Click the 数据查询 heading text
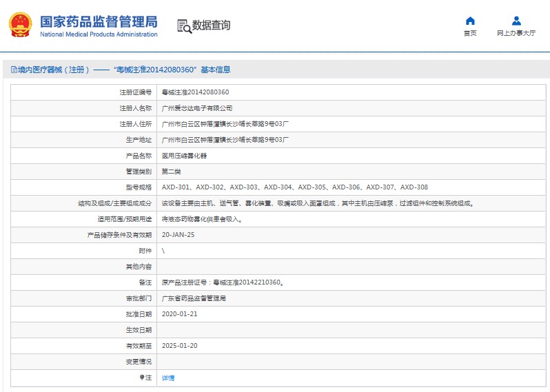 (211, 25)
